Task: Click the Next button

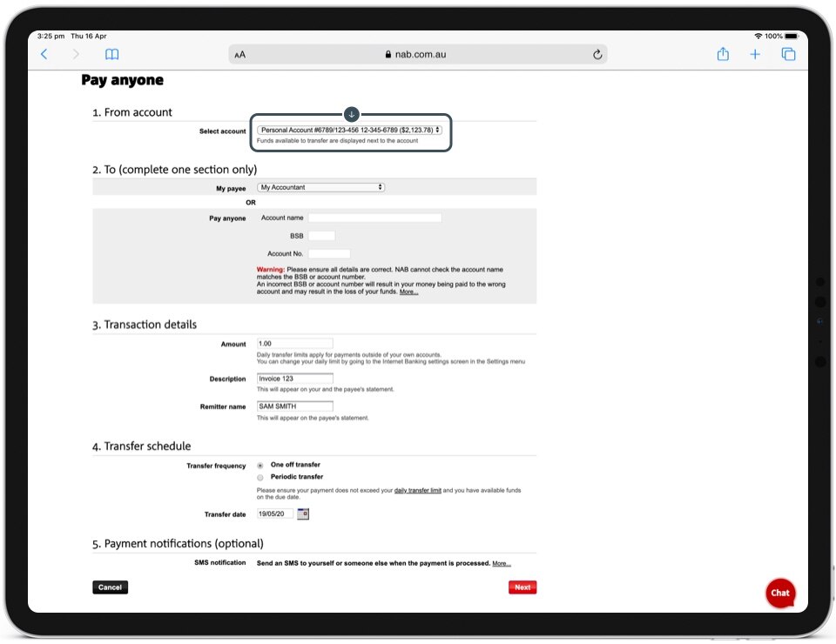Action: tap(522, 587)
